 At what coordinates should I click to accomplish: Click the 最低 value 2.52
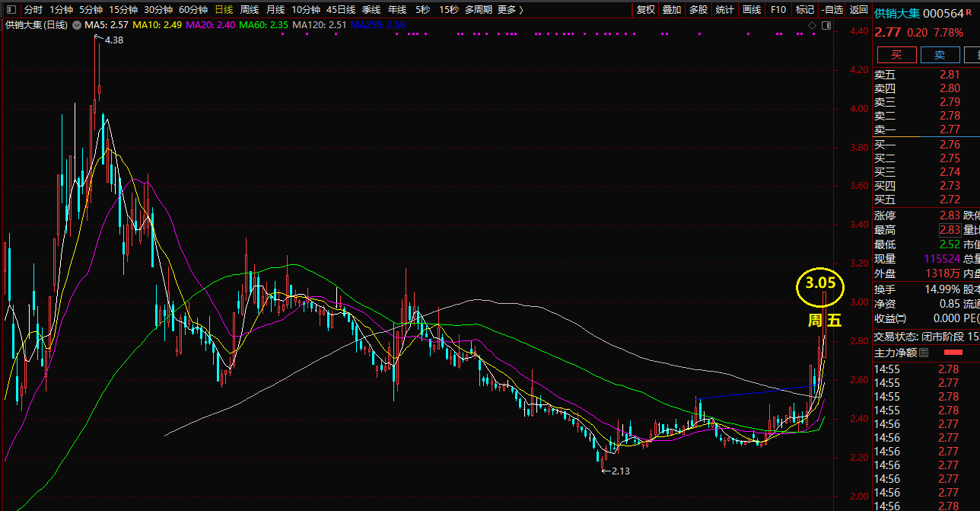pyautogui.click(x=950, y=244)
